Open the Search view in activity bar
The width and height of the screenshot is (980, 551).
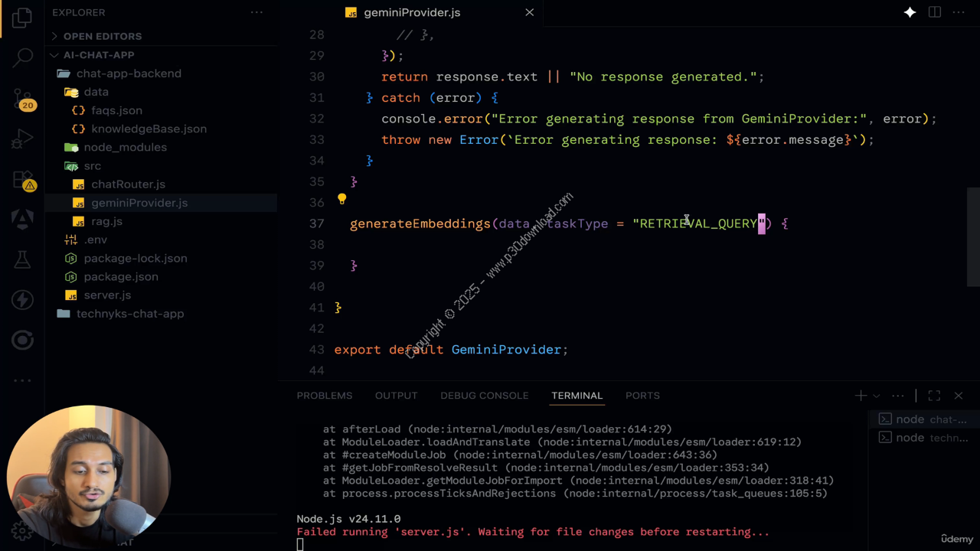pyautogui.click(x=23, y=57)
